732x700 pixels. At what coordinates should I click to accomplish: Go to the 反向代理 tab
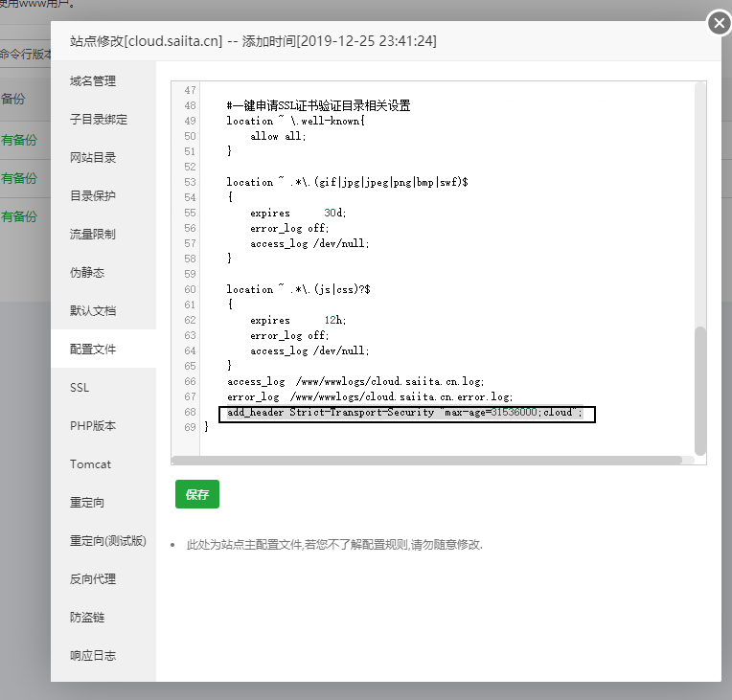92,579
